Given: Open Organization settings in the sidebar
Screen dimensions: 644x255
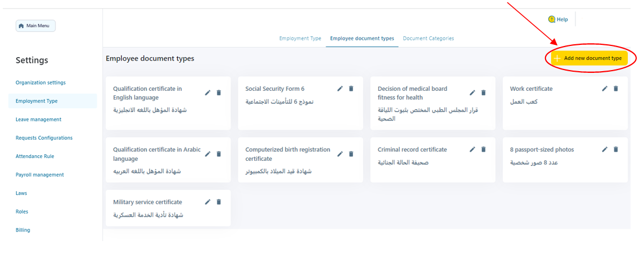Looking at the screenshot, I should [x=40, y=82].
